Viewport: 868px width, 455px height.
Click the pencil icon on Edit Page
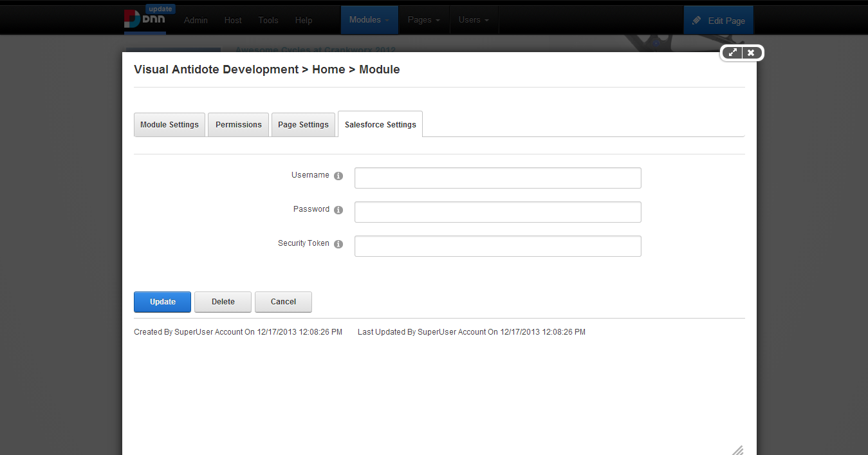pyautogui.click(x=697, y=21)
